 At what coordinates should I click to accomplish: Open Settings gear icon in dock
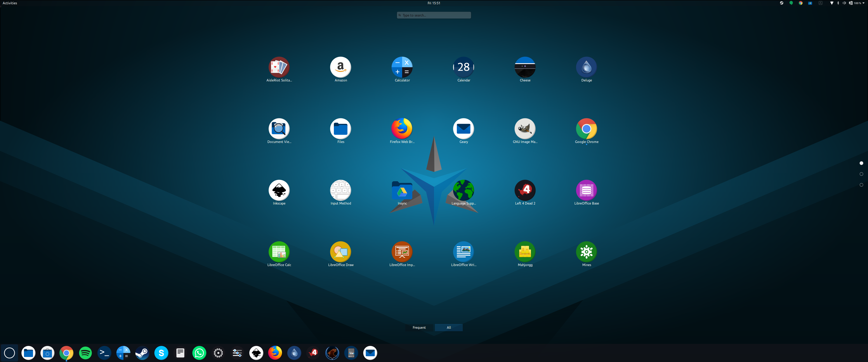(x=218, y=353)
